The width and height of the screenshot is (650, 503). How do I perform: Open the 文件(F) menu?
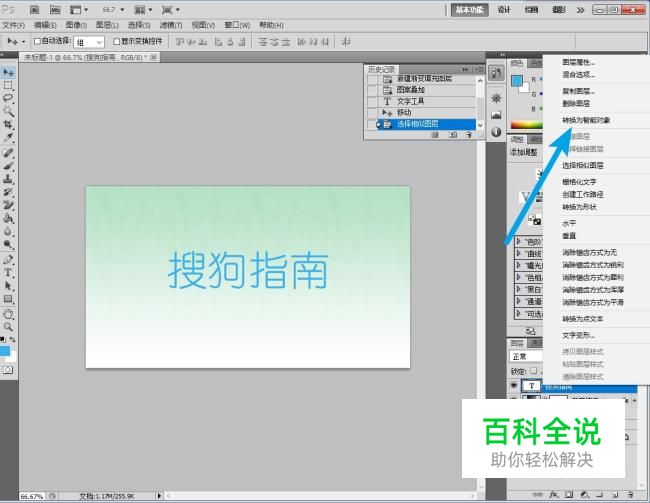[14, 25]
